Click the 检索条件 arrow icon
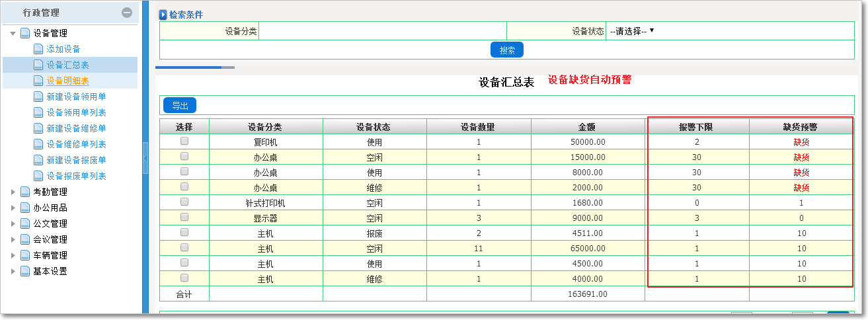Viewport: 868px width, 320px height. pos(163,15)
